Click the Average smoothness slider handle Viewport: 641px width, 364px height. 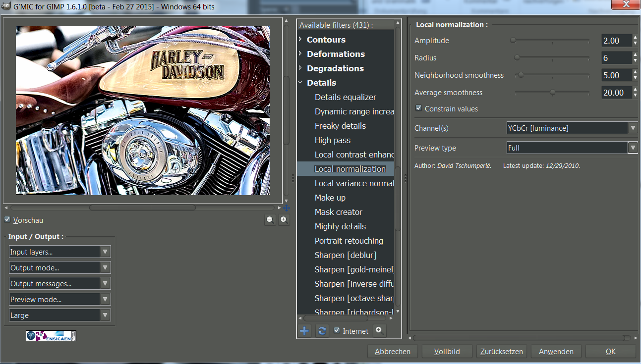click(x=552, y=93)
